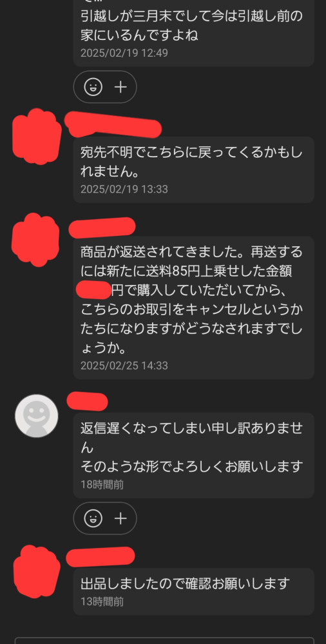Tap plus icon under the 18時間前 message
The image size is (326, 644).
point(120,518)
